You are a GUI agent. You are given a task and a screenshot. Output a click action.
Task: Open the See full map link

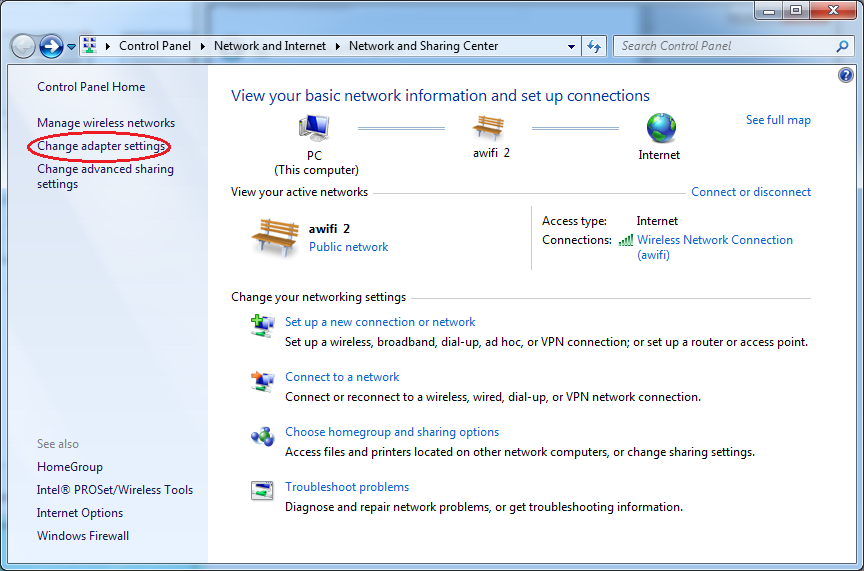(778, 120)
